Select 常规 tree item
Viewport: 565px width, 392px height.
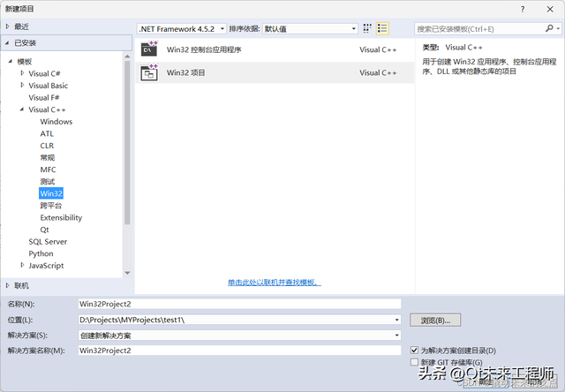[x=47, y=157]
